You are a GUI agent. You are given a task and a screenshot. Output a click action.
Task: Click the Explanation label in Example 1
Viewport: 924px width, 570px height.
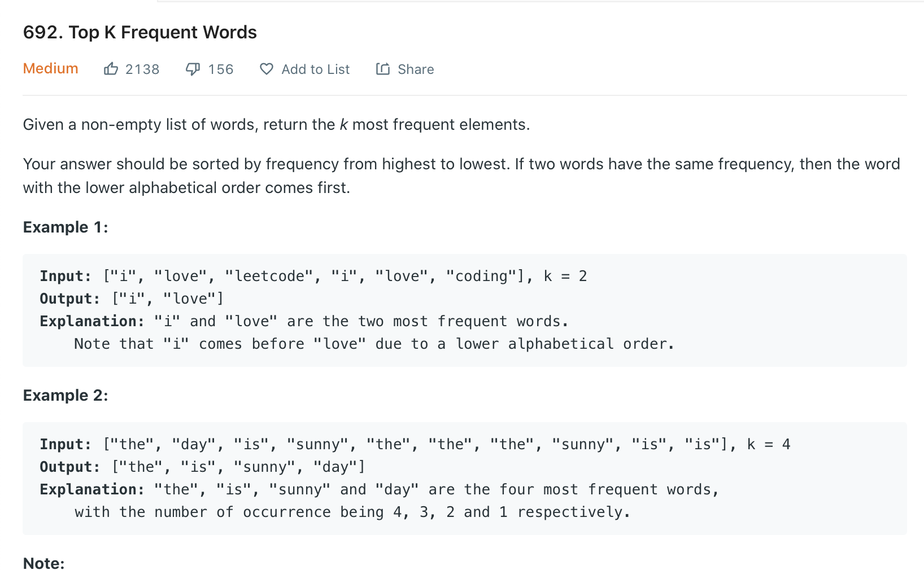pos(92,321)
